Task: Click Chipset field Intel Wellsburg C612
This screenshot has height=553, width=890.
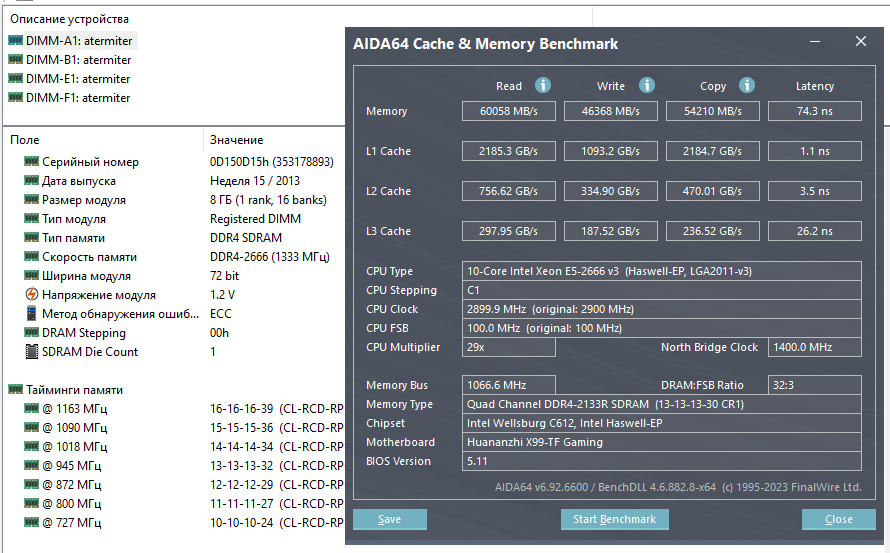Action: [662, 423]
